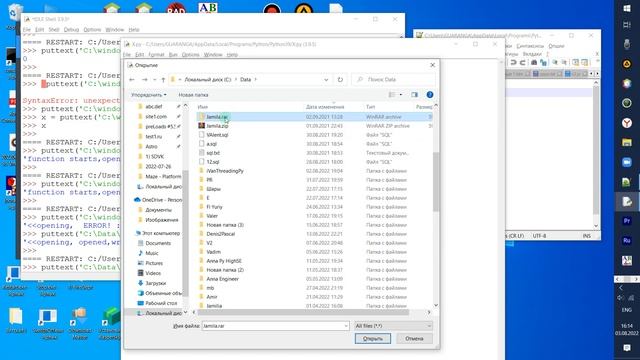Select the Шары folder
The width and height of the screenshot is (640, 360).
pyautogui.click(x=213, y=189)
